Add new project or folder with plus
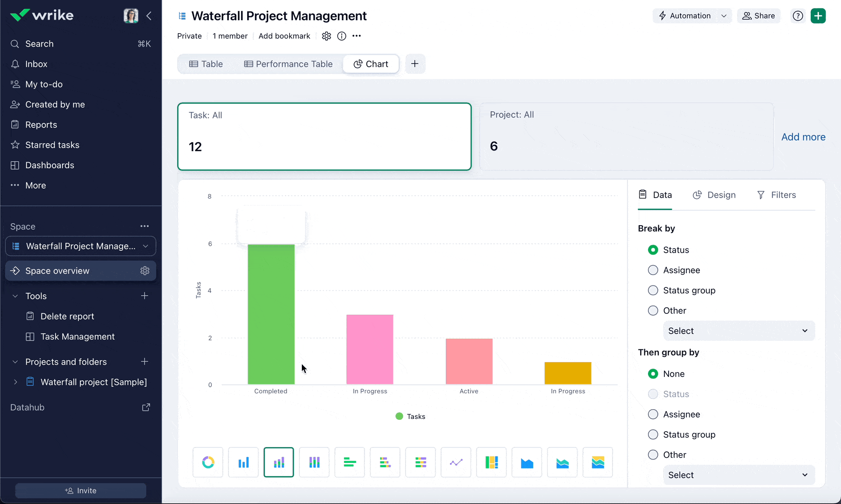841x504 pixels. click(x=145, y=362)
